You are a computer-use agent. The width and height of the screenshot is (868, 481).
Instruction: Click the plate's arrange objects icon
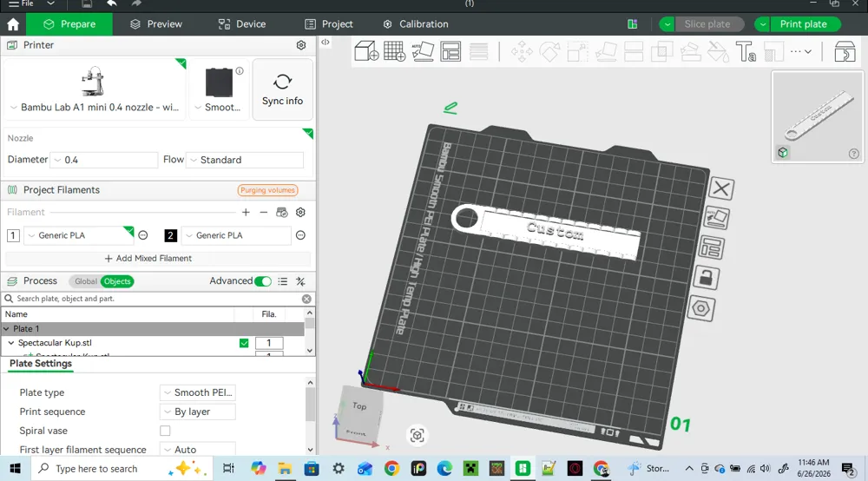pyautogui.click(x=712, y=247)
